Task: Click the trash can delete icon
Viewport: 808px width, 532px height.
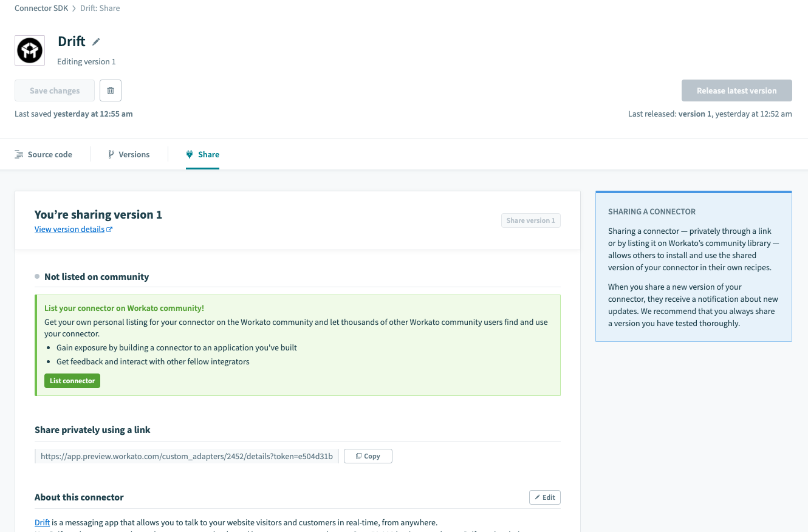Action: click(x=111, y=90)
